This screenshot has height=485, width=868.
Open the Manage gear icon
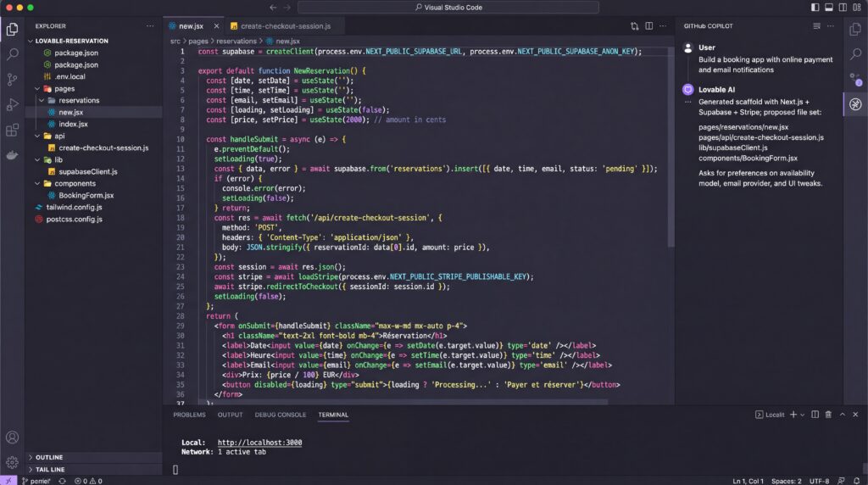(x=12, y=462)
